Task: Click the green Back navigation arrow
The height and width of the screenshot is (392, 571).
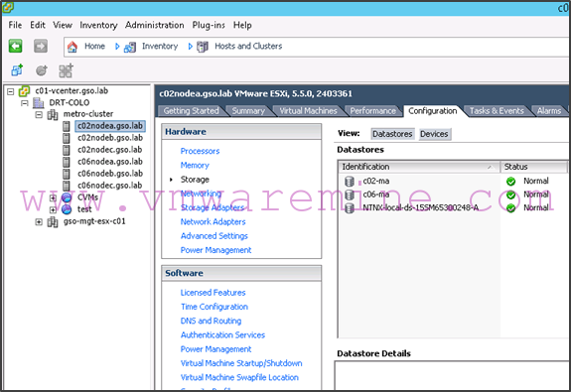Action: [15, 47]
